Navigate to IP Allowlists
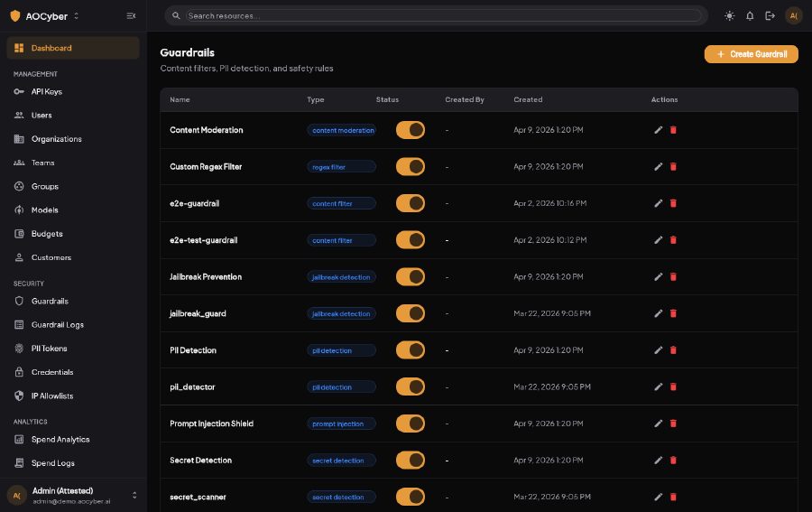 coord(73,396)
